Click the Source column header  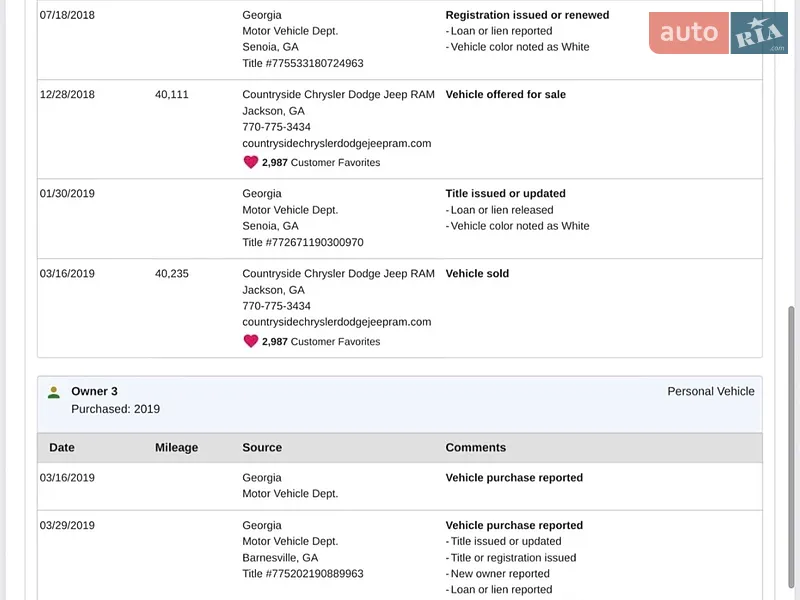pyautogui.click(x=262, y=447)
